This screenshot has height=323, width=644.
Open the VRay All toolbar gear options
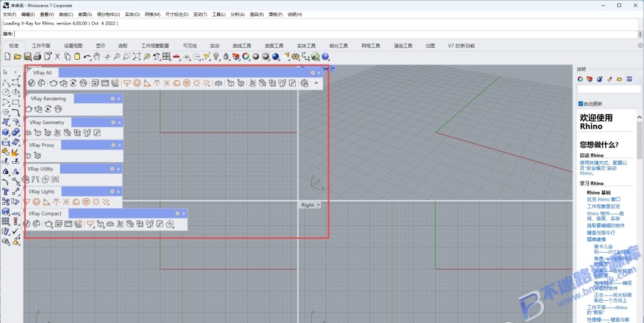(312, 73)
